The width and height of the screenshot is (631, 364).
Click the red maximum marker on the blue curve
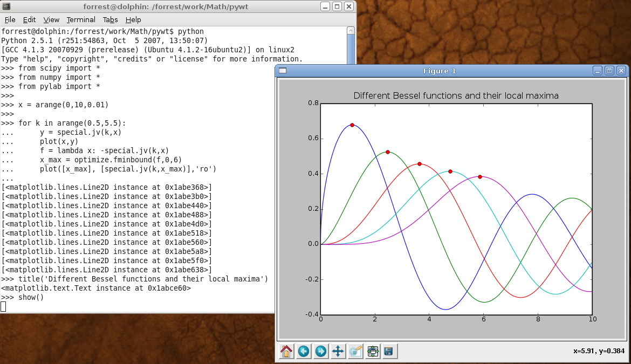(352, 125)
